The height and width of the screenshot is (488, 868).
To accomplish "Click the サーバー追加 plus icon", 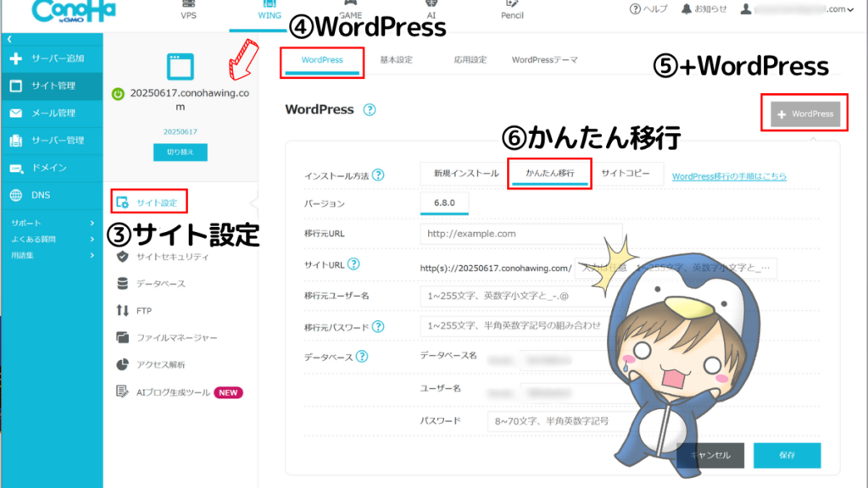I will (x=16, y=58).
